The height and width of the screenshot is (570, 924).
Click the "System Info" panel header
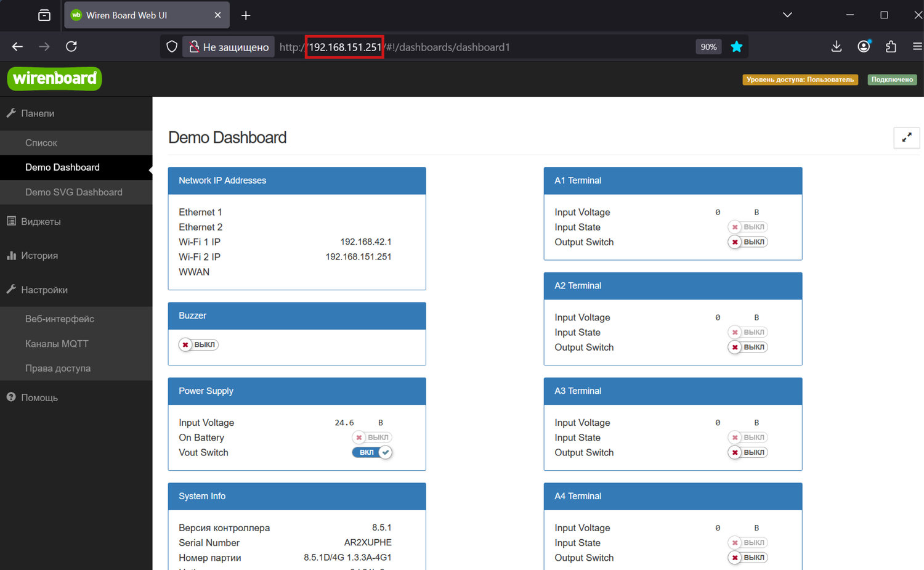click(x=297, y=497)
